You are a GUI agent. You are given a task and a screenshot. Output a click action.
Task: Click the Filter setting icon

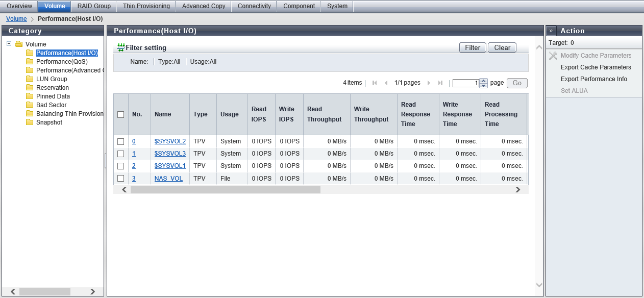pos(121,47)
